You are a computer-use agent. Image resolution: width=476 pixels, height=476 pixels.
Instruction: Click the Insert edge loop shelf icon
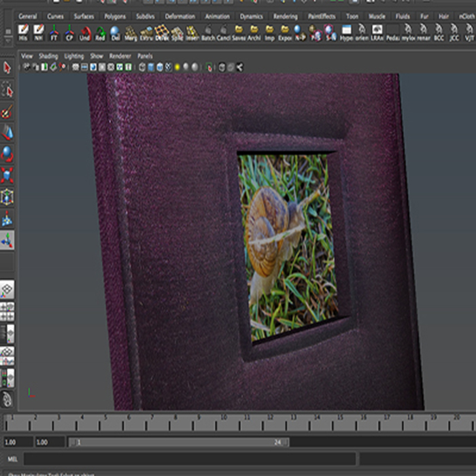pos(192,33)
